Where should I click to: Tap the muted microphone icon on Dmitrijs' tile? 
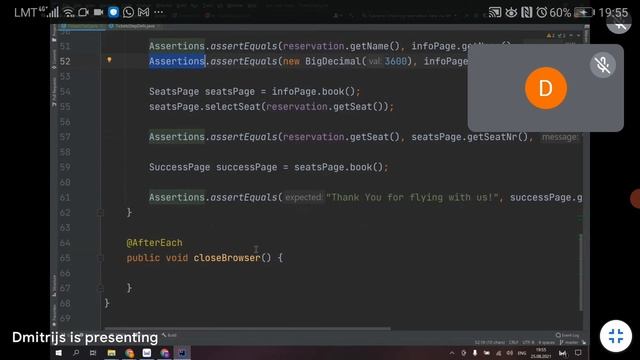[602, 65]
